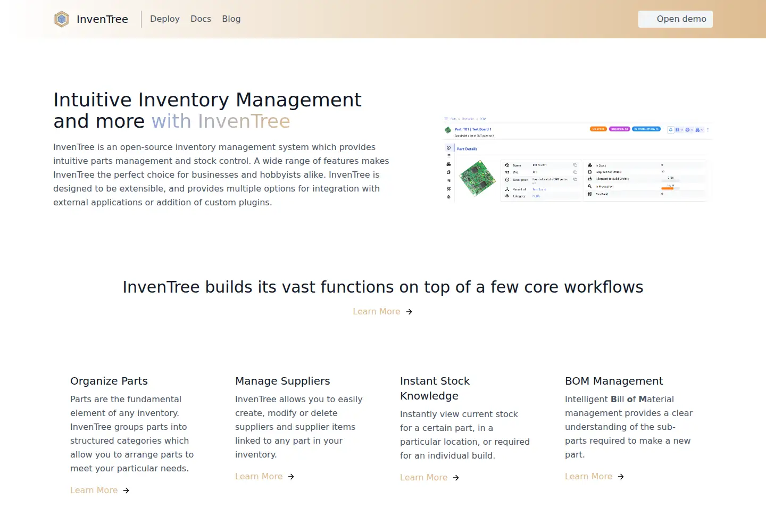View the Part Details product screenshot
This screenshot has width=766, height=532.
[578, 159]
